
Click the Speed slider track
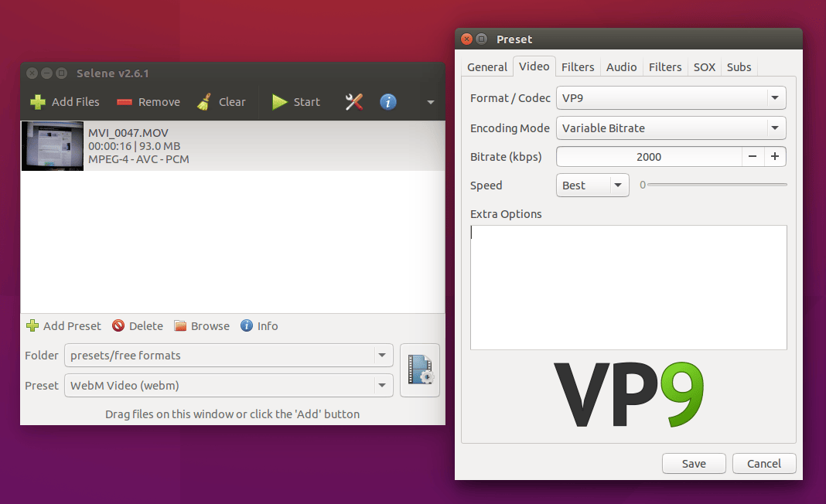point(718,185)
